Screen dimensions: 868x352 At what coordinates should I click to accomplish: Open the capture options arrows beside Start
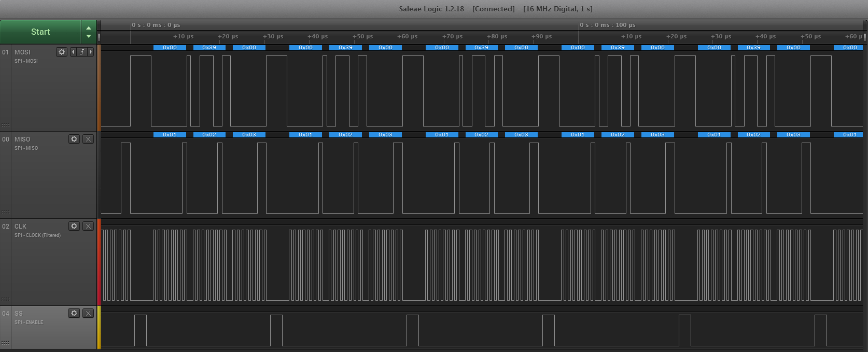click(89, 32)
